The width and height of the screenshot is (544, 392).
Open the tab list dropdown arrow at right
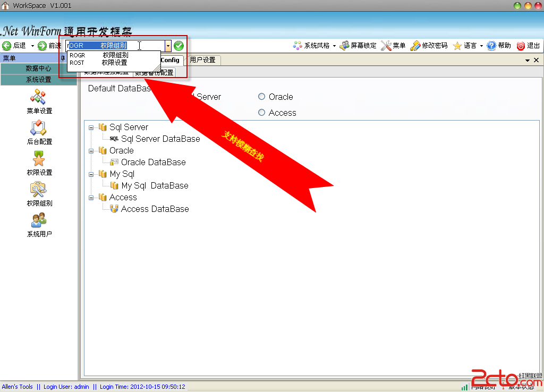[x=528, y=61]
